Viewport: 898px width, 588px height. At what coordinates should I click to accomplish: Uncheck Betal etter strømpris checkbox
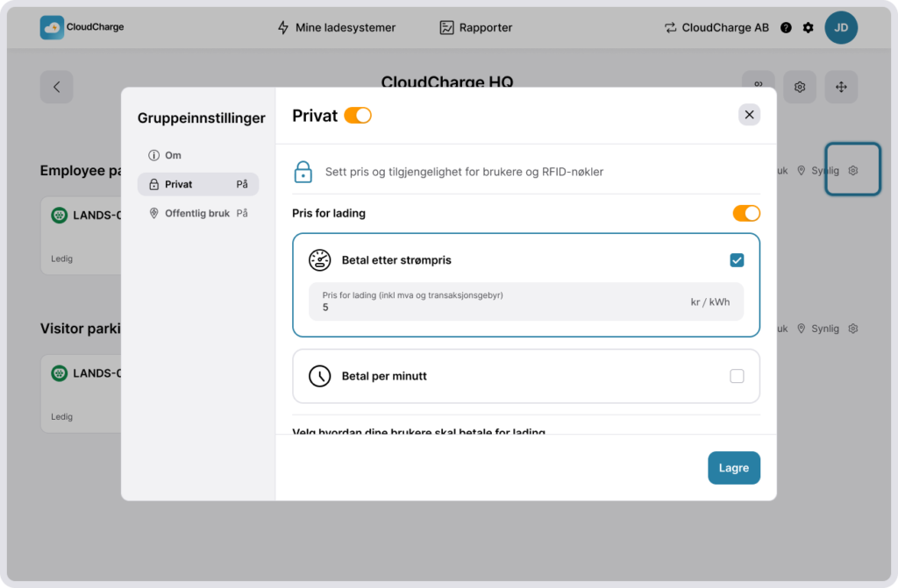point(737,260)
